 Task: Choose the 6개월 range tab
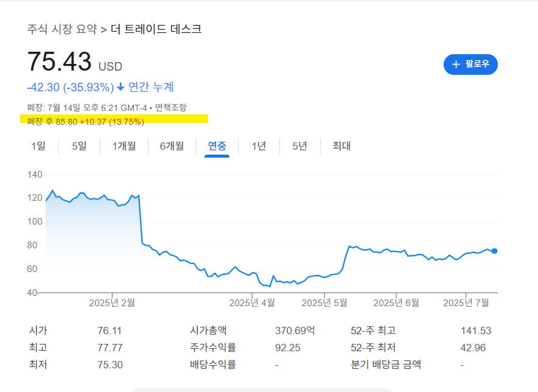(172, 146)
